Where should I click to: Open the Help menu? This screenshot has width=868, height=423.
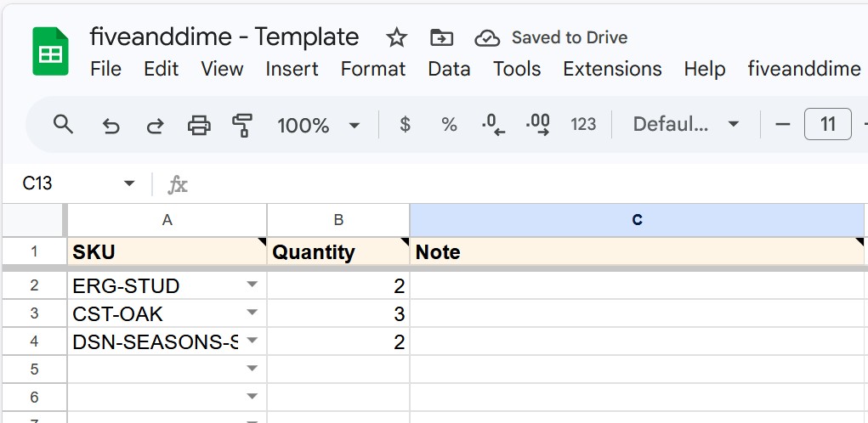click(x=705, y=69)
